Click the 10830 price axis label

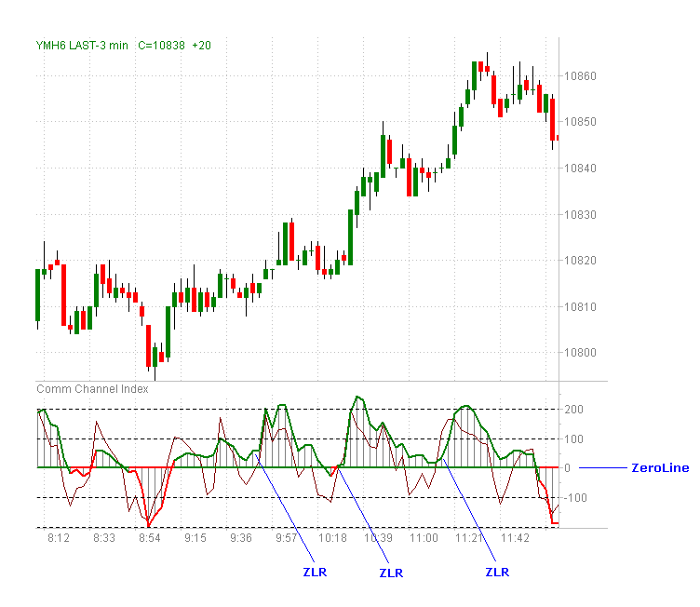coord(580,214)
